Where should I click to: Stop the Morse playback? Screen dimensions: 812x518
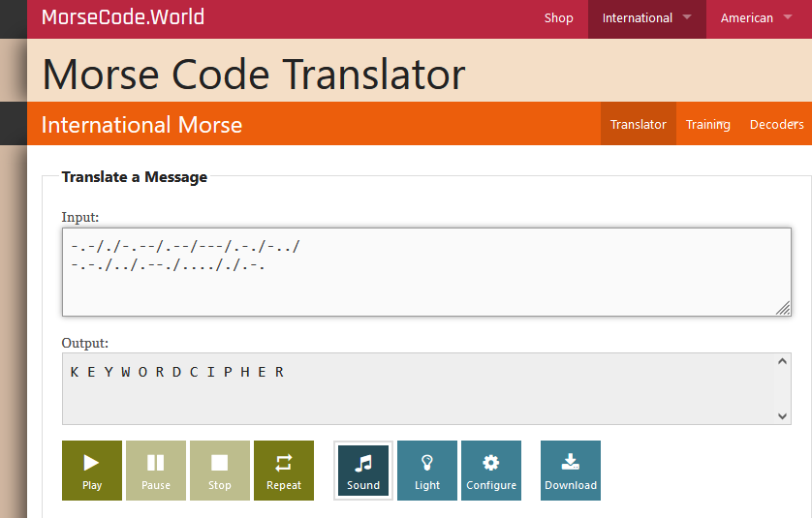(220, 471)
